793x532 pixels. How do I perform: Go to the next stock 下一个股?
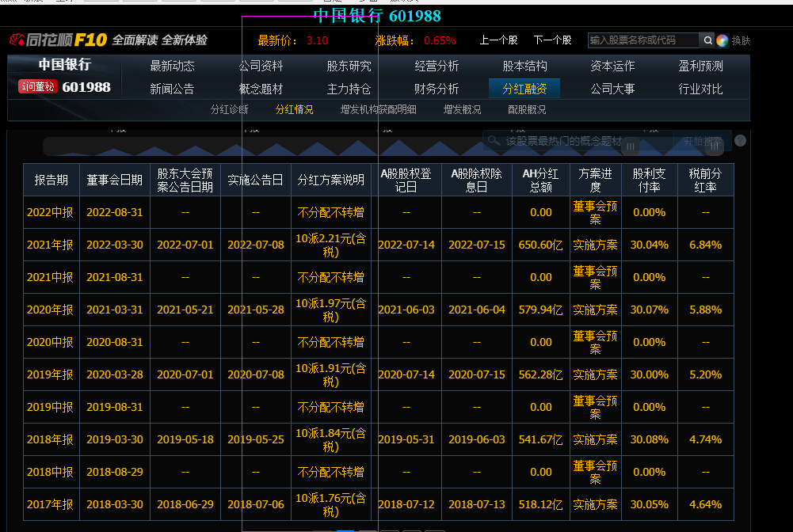pyautogui.click(x=552, y=40)
